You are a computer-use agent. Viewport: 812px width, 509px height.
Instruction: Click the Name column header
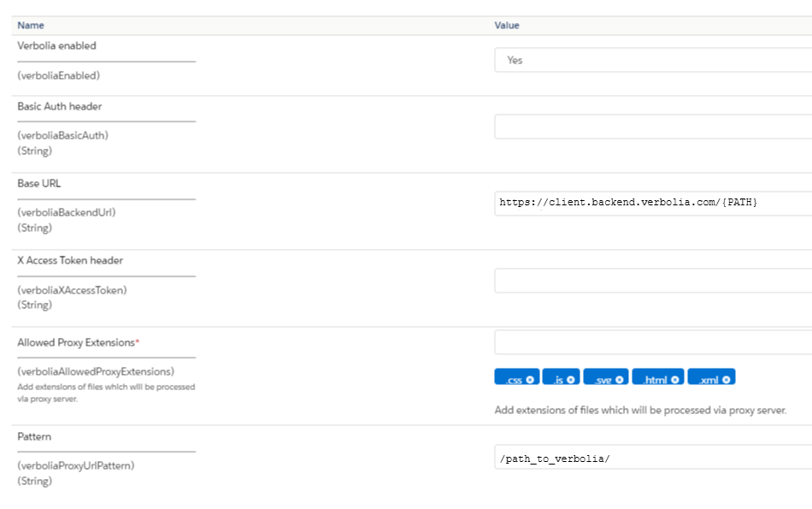[x=31, y=26]
